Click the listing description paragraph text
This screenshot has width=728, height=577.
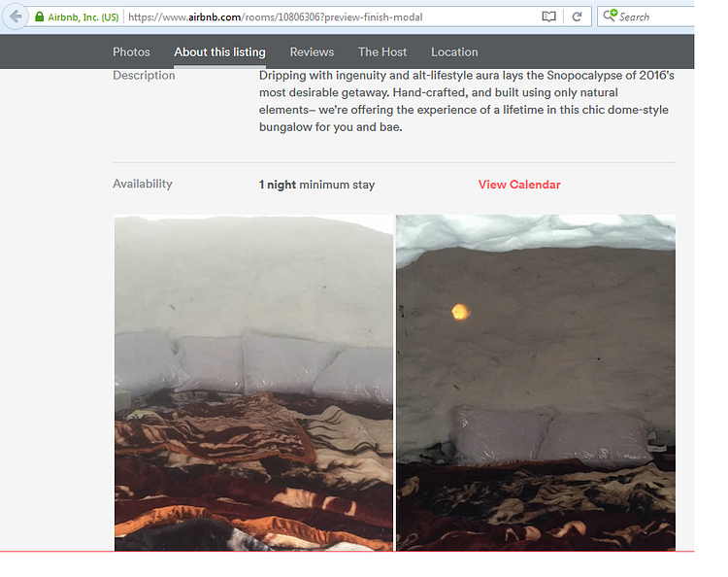point(464,101)
